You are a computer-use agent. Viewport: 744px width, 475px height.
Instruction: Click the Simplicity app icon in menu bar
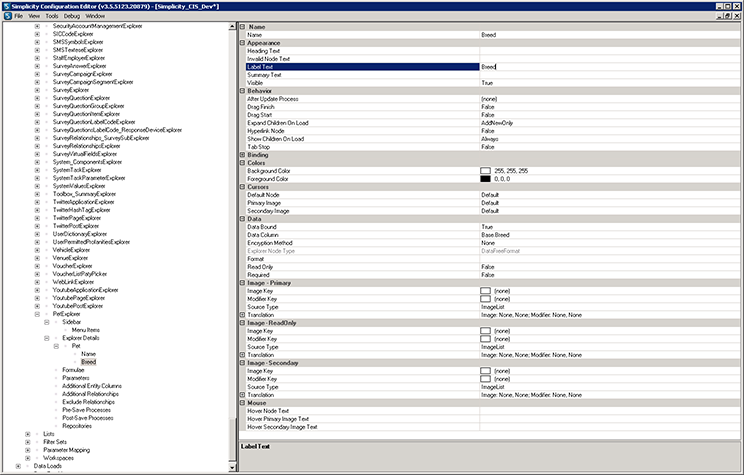(x=8, y=16)
